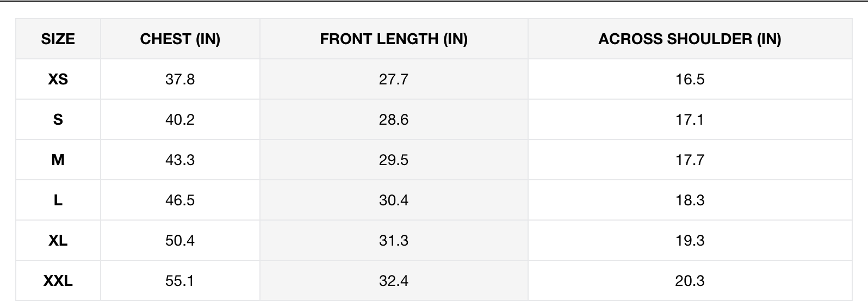868x305 pixels.
Task: Click the SIZE column header
Action: [58, 39]
